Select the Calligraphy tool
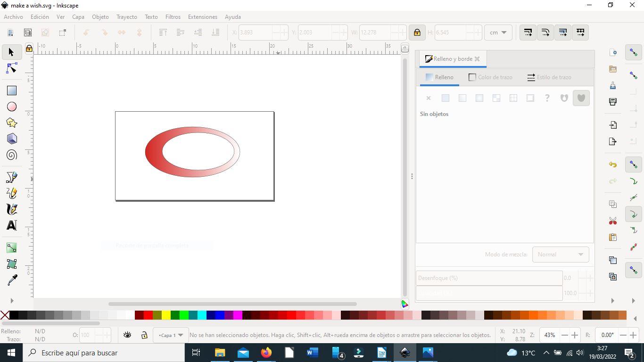 click(x=11, y=209)
